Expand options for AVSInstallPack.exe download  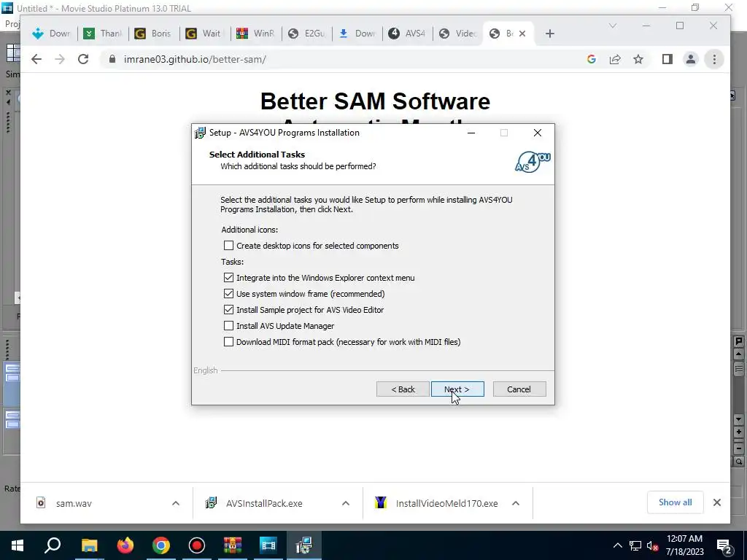pos(346,503)
